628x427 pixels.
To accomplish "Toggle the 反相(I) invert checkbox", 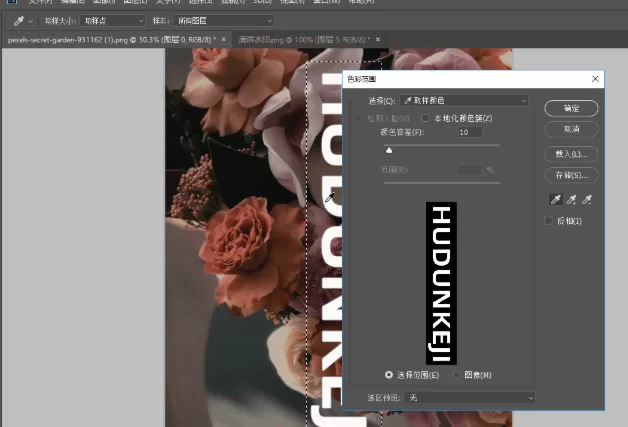I will [x=548, y=221].
